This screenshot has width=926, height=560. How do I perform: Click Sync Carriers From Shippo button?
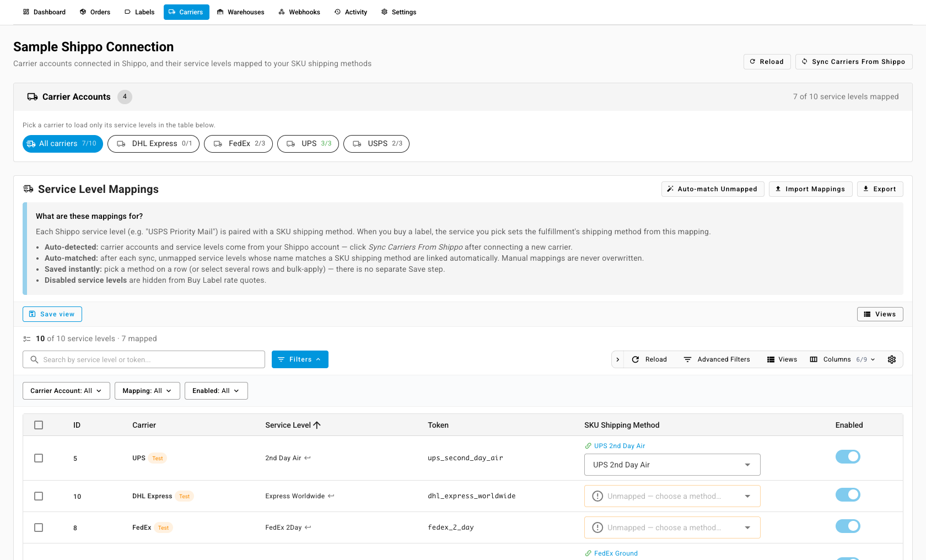pos(854,62)
